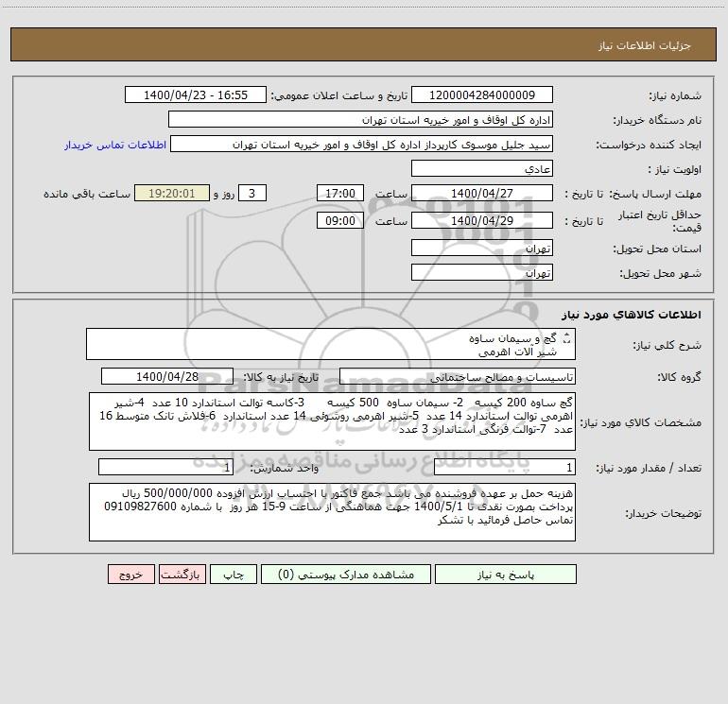Click the مهلت ارسال پاسخ label

click(655, 194)
